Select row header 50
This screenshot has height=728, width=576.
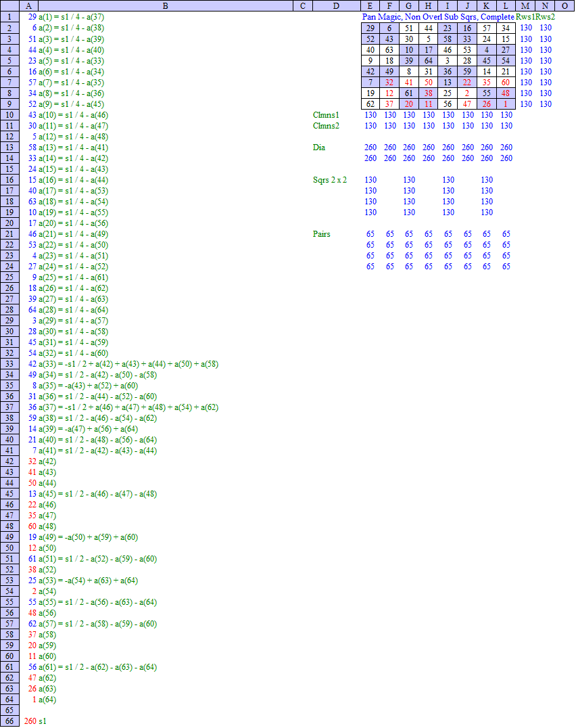(x=9, y=548)
